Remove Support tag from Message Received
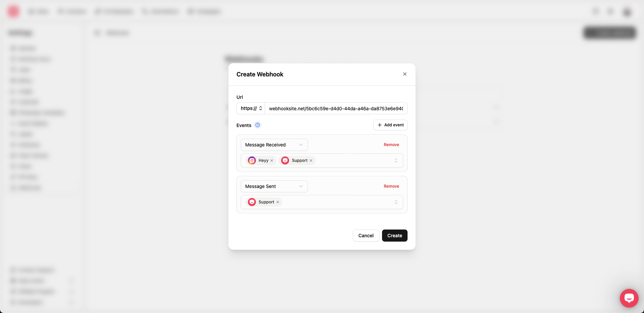644x313 pixels. 311,161
